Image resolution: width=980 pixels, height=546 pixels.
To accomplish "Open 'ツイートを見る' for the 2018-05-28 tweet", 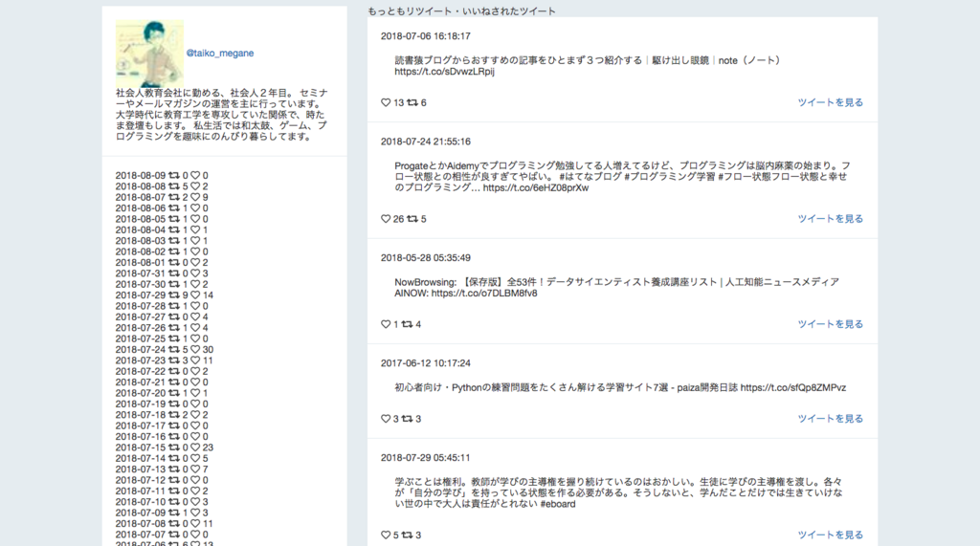I will 830,324.
